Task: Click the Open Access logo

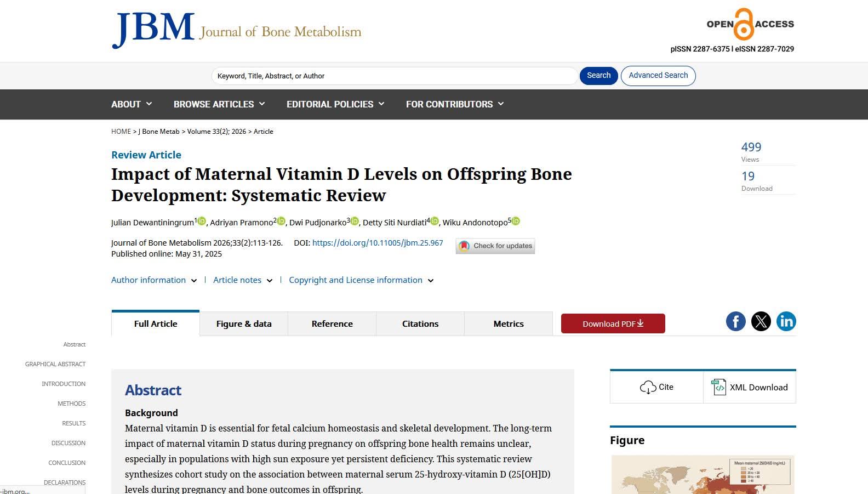Action: tap(750, 24)
